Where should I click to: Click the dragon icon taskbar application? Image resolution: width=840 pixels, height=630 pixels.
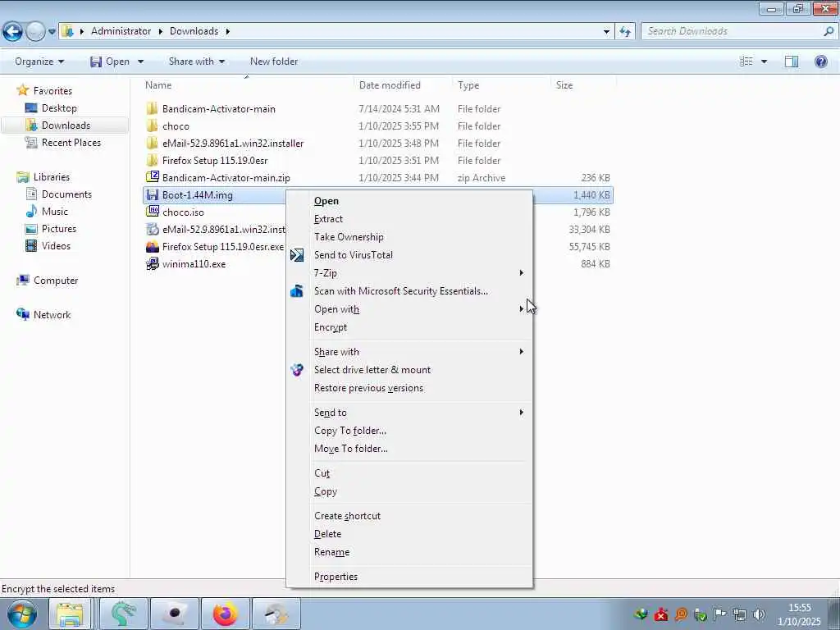tap(123, 614)
